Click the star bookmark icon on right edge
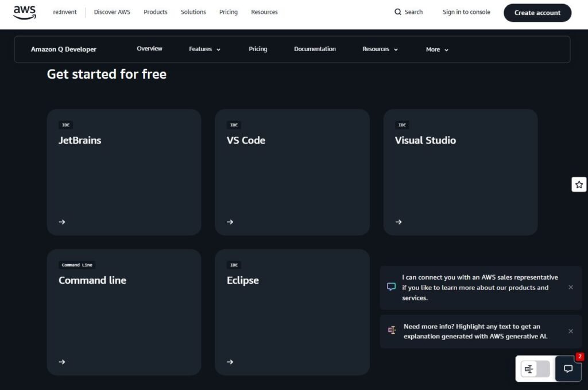This screenshot has height=390, width=588. click(x=579, y=184)
